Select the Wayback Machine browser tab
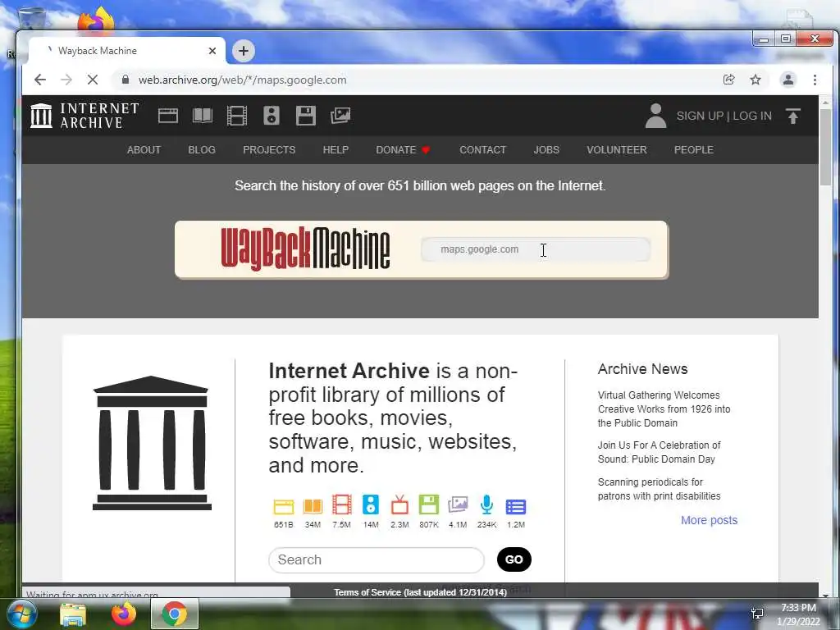This screenshot has height=630, width=840. pyautogui.click(x=126, y=51)
